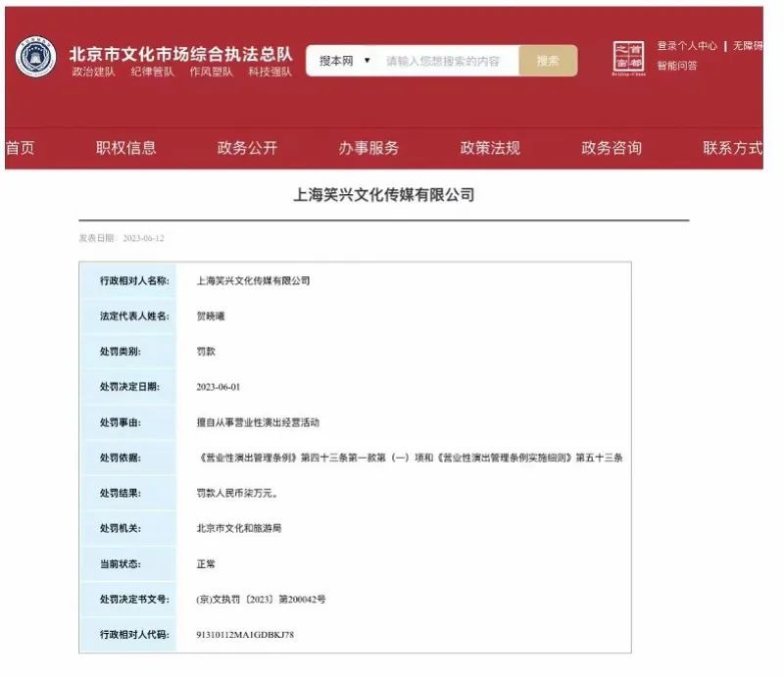
Task: Click the 北京市文化市场综合执法总队 site title
Action: [x=180, y=53]
